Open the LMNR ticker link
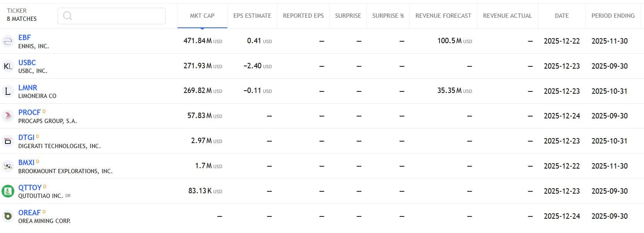644x233 pixels. pos(28,88)
